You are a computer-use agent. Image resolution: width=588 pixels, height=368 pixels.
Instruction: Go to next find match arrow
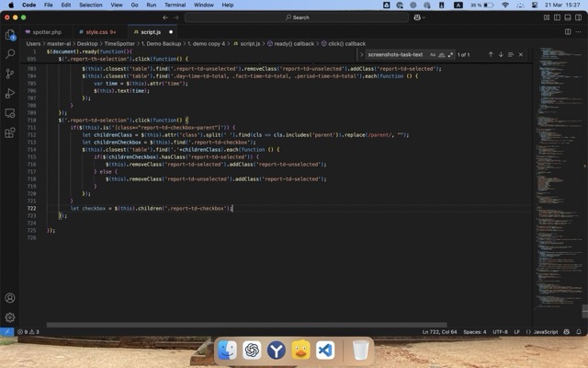click(501, 54)
